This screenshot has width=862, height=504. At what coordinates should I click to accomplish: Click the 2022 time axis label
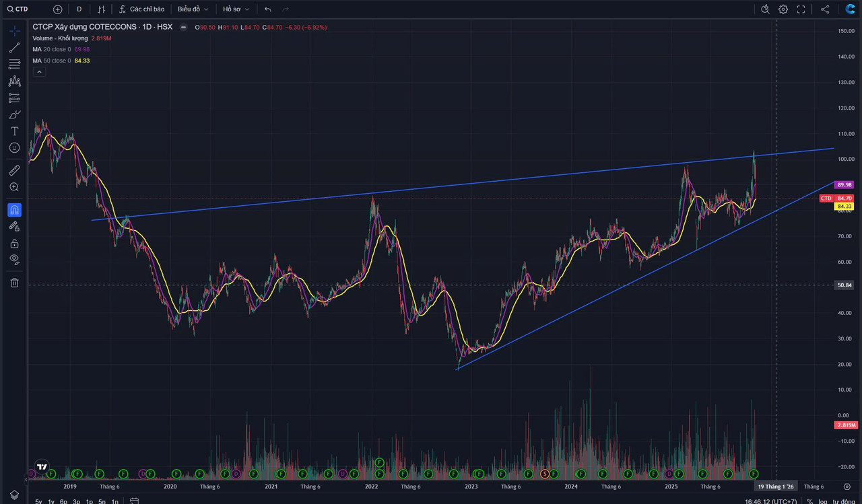pos(371,486)
